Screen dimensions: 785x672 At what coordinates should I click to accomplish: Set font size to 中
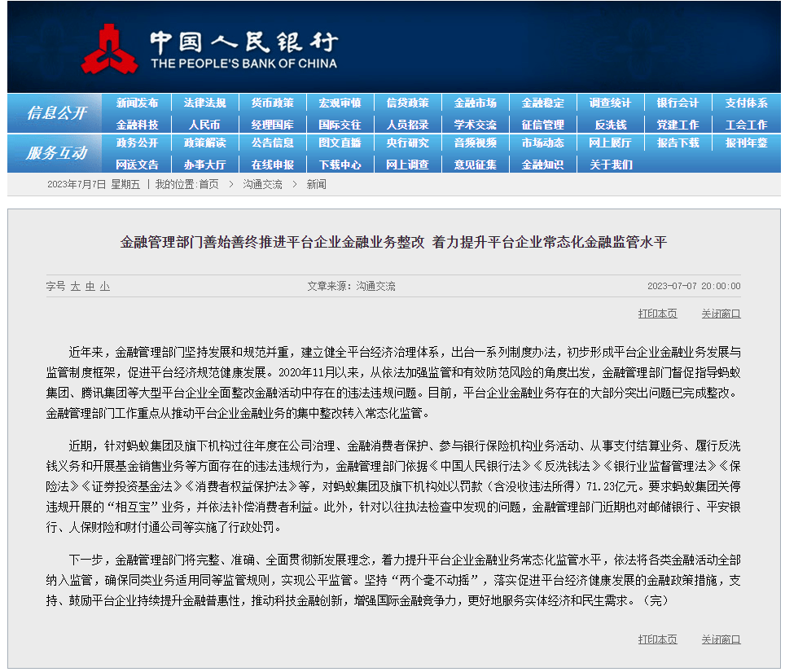(90, 286)
